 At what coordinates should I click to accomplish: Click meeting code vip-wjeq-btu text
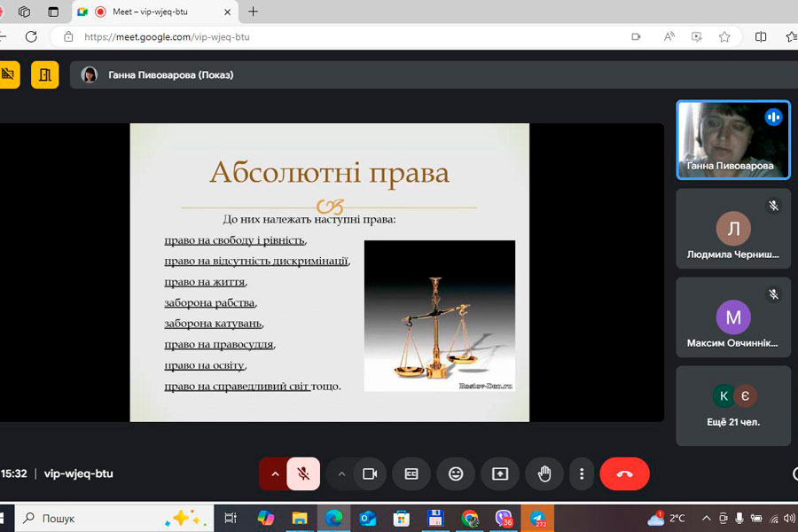click(78, 473)
